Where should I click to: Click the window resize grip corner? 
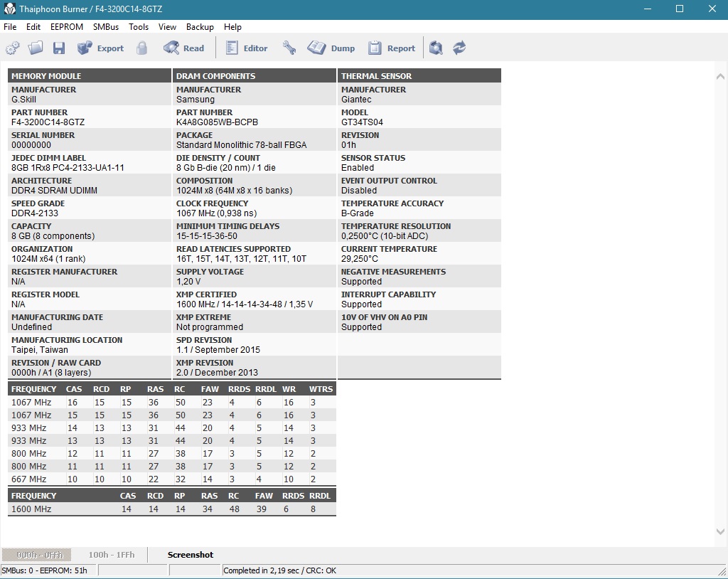pos(722,571)
